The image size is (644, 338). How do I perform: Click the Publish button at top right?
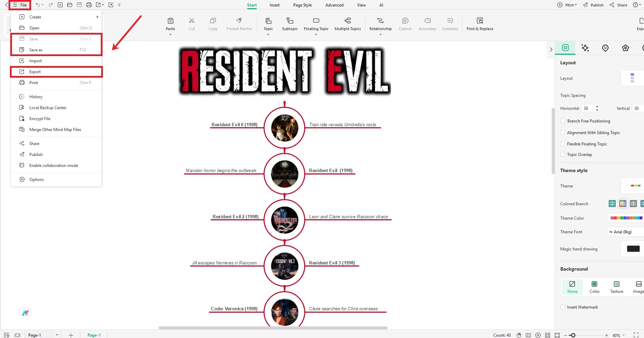point(593,5)
